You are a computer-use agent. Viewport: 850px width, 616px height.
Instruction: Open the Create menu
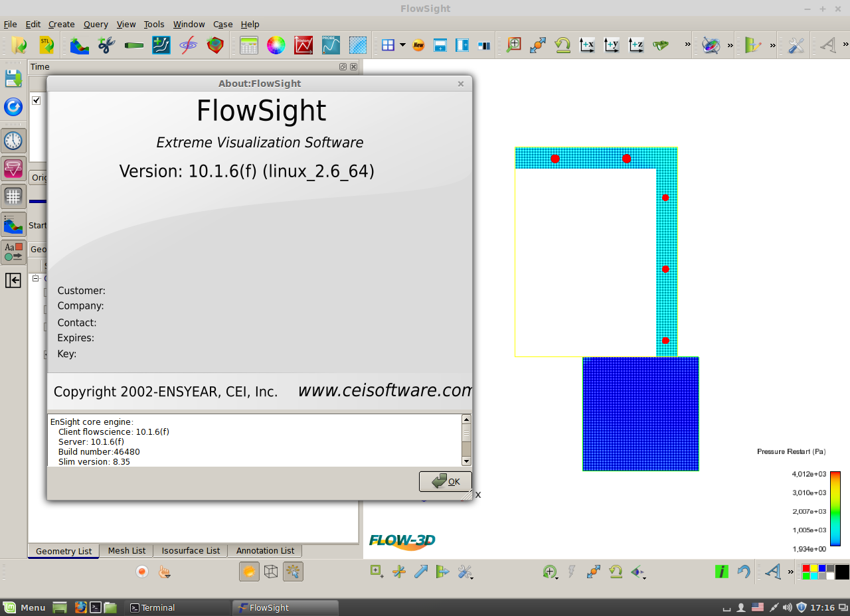[x=61, y=24]
